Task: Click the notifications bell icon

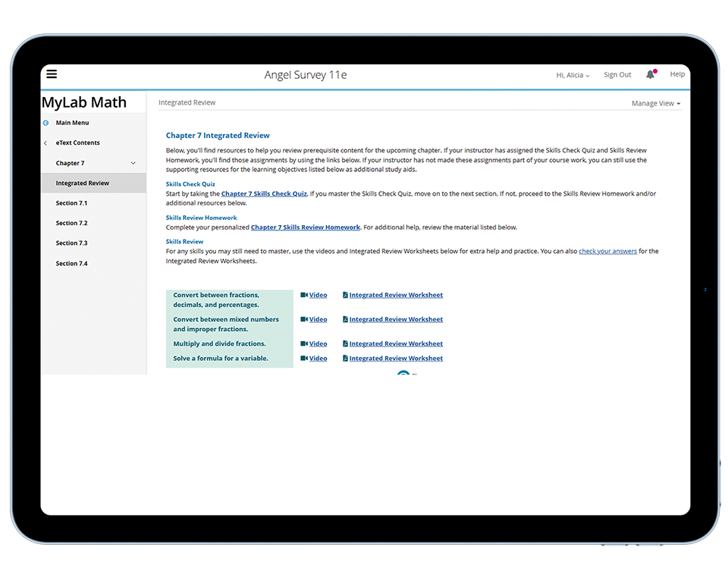Action: [650, 74]
